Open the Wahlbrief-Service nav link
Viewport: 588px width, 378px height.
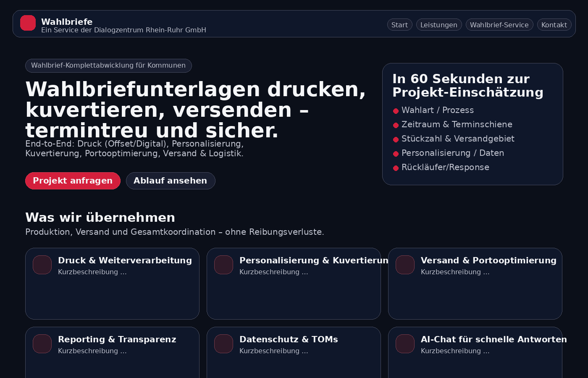(499, 25)
